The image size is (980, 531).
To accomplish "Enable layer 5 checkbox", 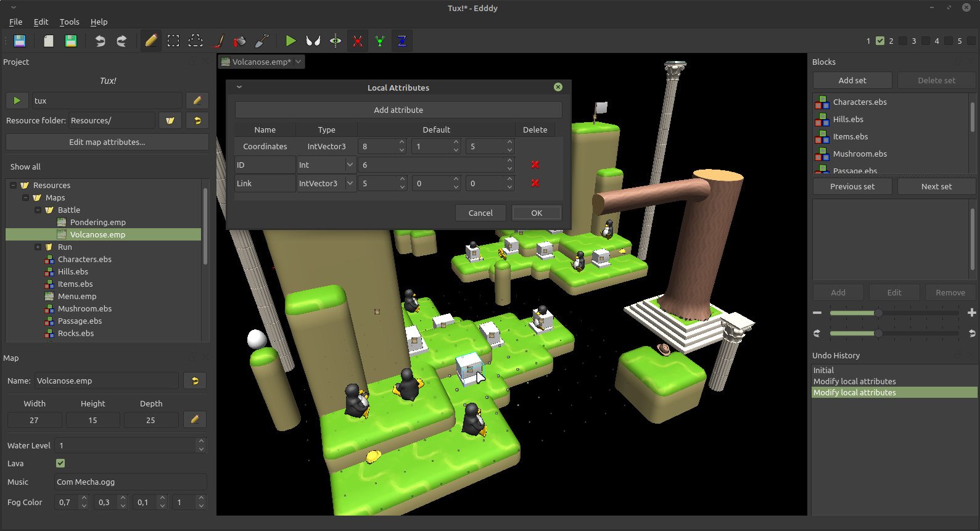I will [x=971, y=41].
